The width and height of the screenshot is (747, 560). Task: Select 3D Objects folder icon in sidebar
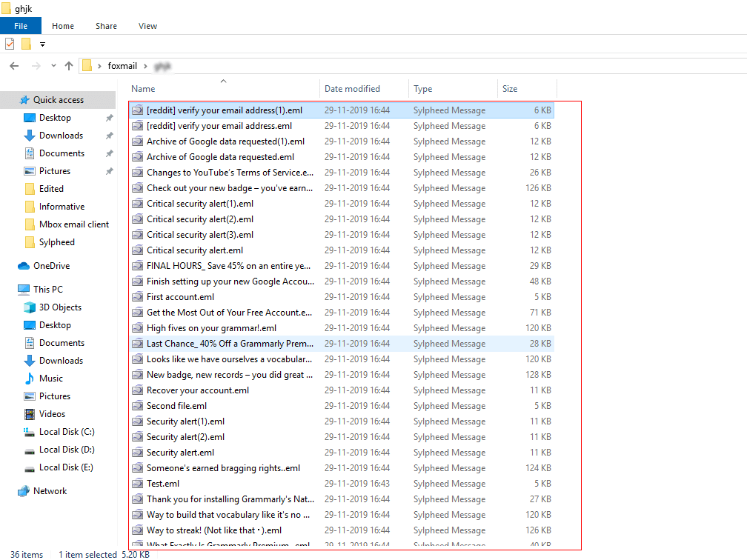coord(30,307)
